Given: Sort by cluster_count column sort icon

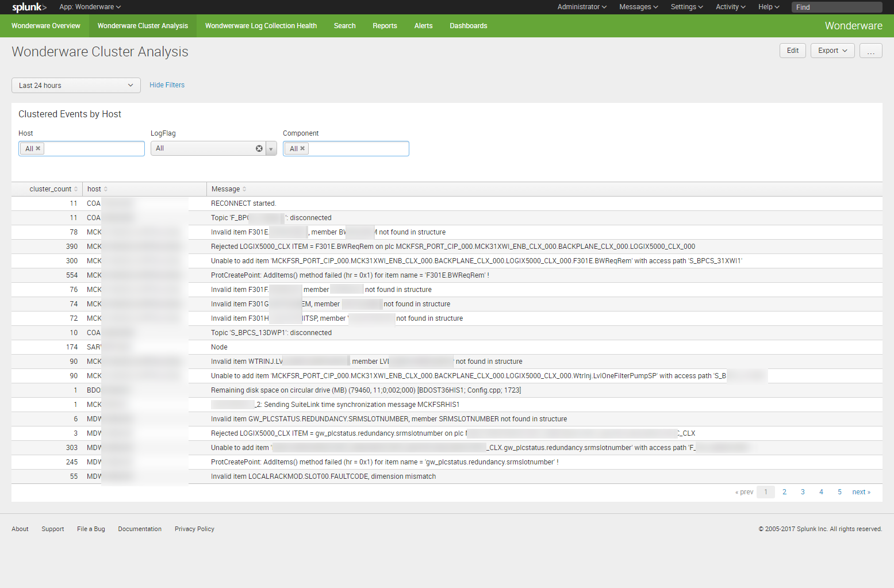Looking at the screenshot, I should tap(76, 189).
